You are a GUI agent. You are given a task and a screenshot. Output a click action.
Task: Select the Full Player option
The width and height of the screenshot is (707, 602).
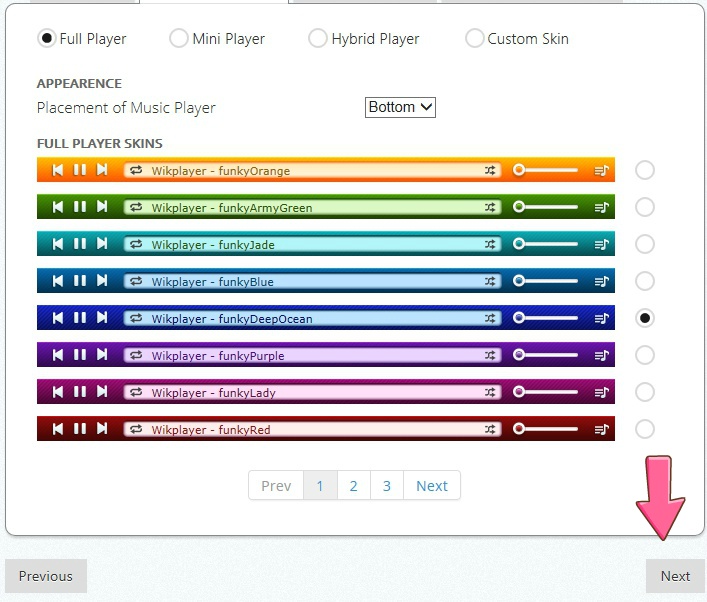pos(46,38)
